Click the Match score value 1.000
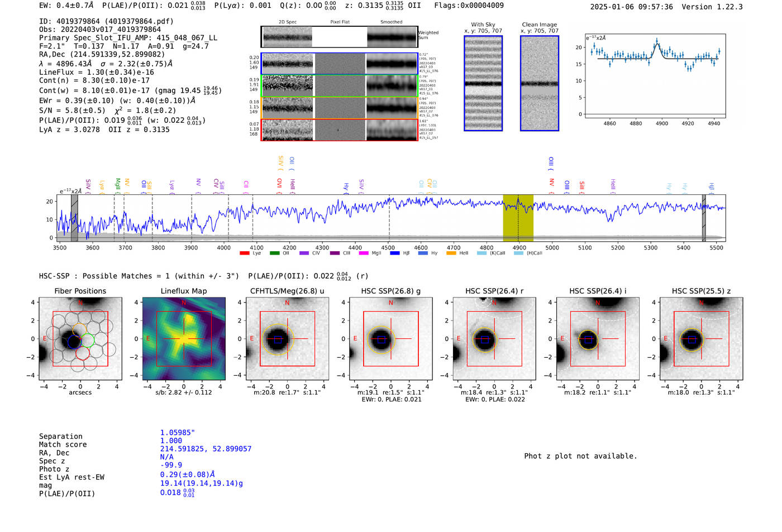This screenshot has width=782, height=532. 171,440
